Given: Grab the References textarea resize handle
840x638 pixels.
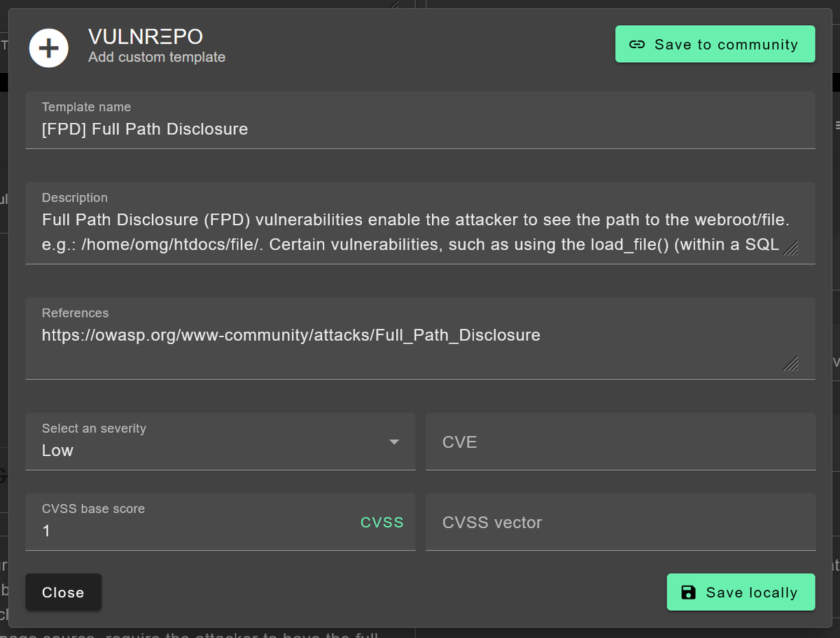Looking at the screenshot, I should [x=790, y=363].
